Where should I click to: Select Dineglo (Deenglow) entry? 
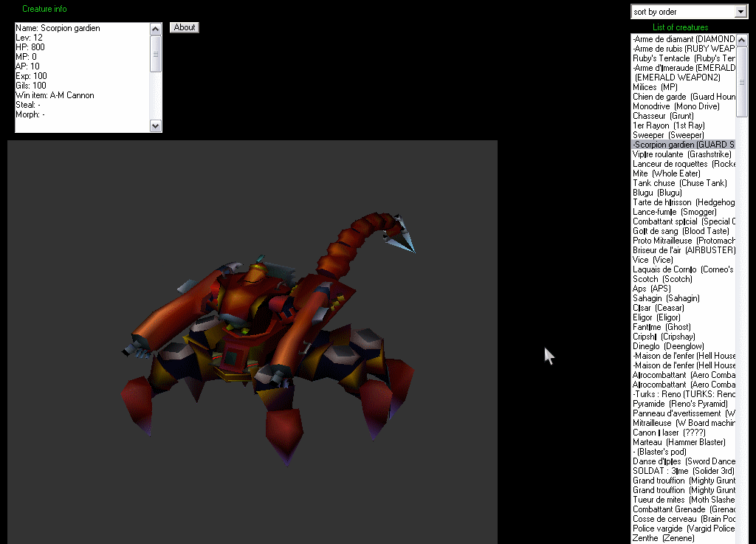[684, 346]
